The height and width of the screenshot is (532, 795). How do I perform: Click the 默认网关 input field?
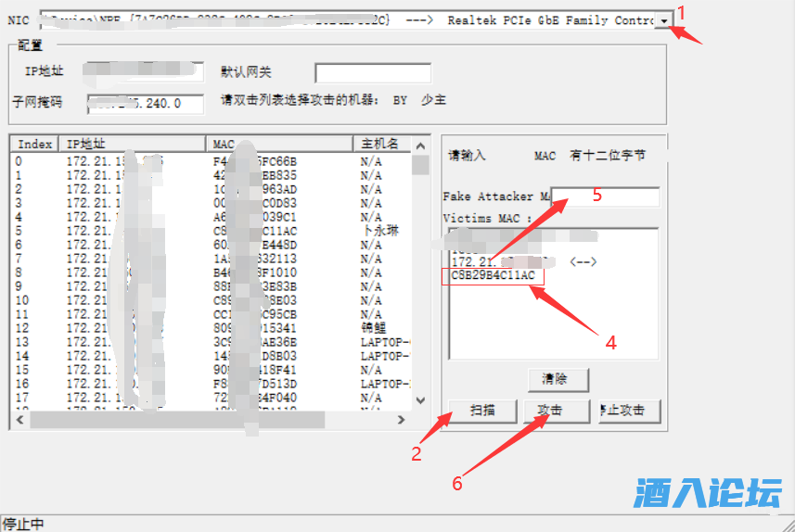[373, 72]
